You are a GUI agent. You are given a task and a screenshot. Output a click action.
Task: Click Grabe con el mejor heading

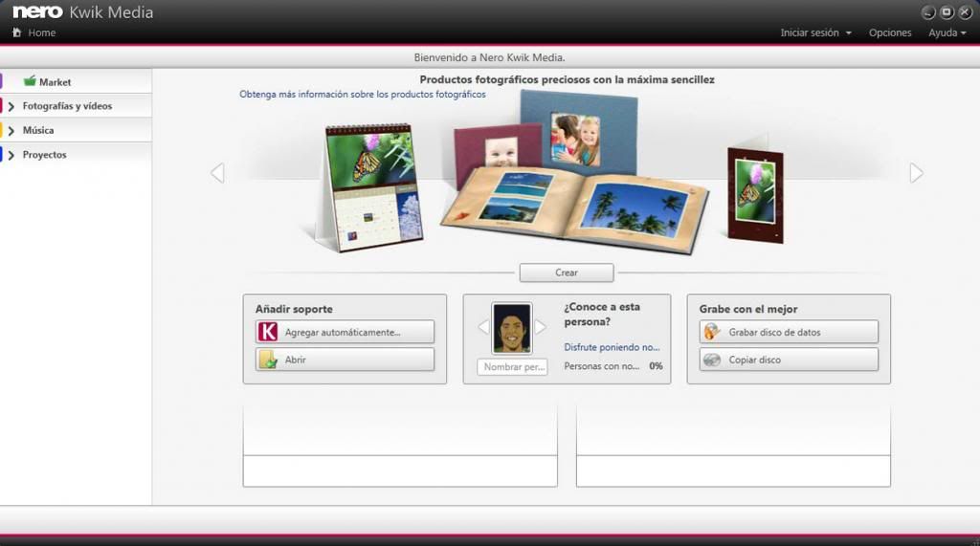click(x=748, y=309)
